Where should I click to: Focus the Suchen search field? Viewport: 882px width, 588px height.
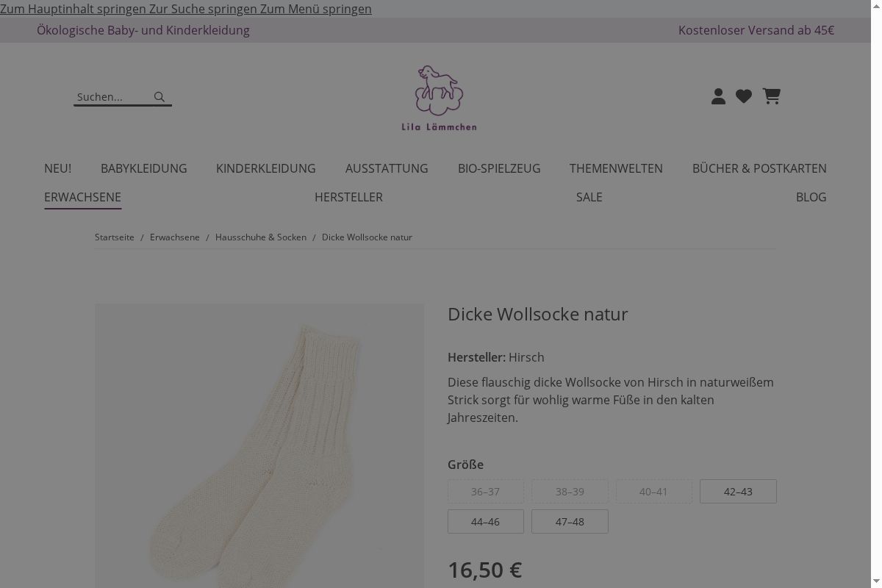113,97
